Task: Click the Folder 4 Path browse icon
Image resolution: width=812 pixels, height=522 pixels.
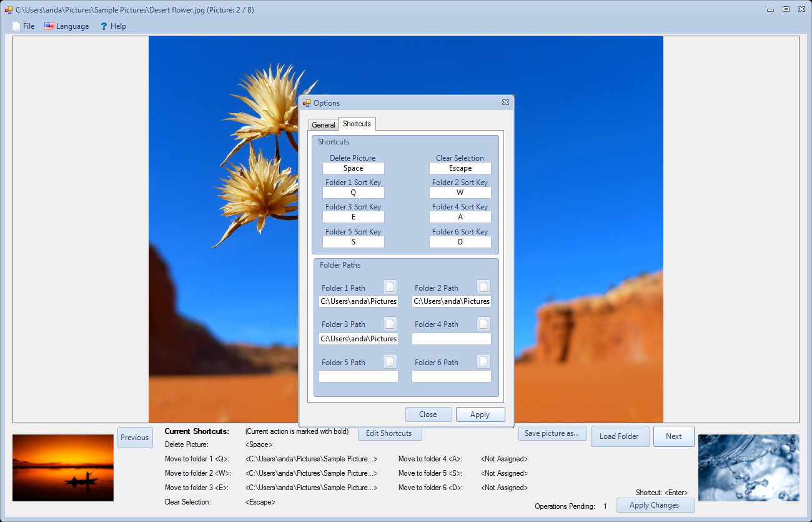Action: tap(483, 324)
